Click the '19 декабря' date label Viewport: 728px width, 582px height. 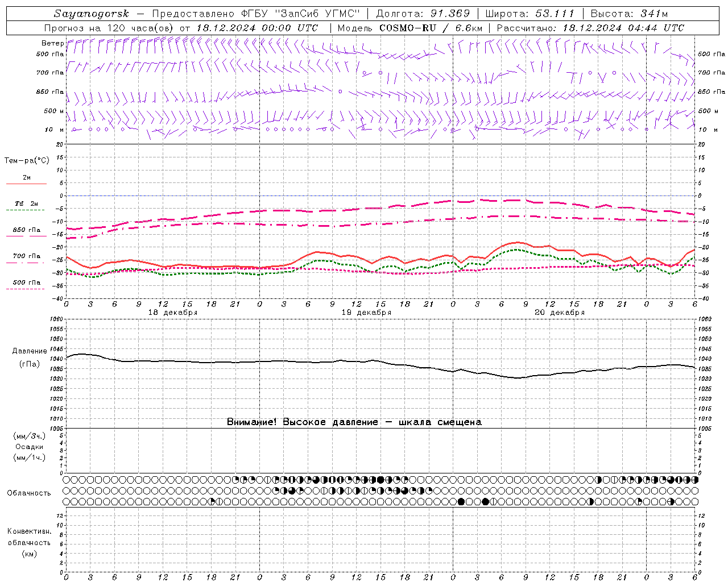[366, 313]
